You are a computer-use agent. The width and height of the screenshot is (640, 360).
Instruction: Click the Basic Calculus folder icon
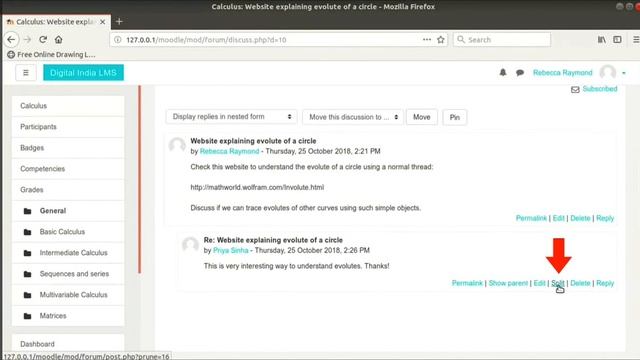click(x=27, y=232)
